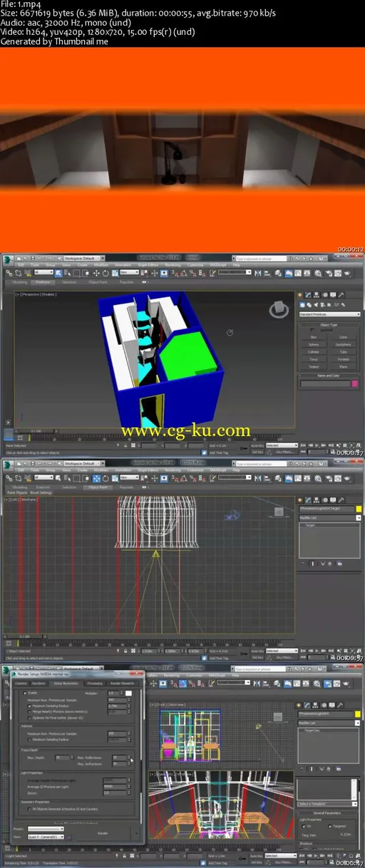Click the white color swatch beside Multiplier
365x868 pixels.
129,693
